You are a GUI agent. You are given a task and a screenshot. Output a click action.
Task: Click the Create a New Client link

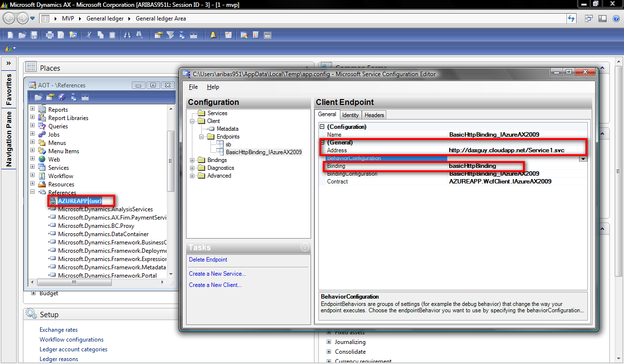pyautogui.click(x=215, y=285)
